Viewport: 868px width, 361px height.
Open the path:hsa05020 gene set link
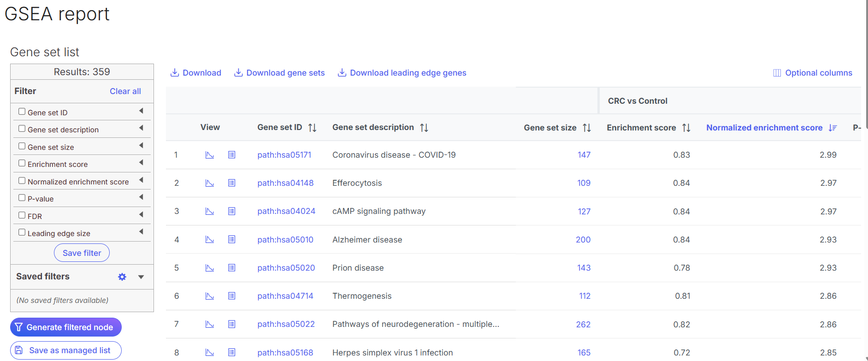pos(286,268)
